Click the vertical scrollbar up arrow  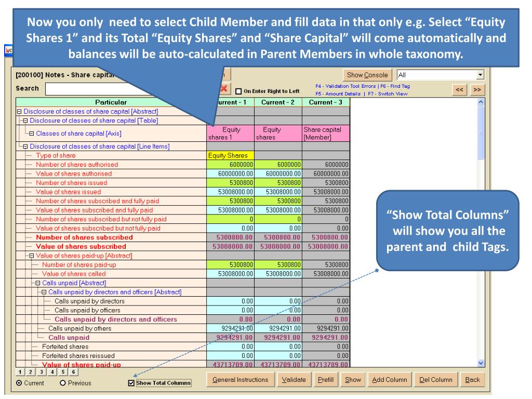[481, 102]
